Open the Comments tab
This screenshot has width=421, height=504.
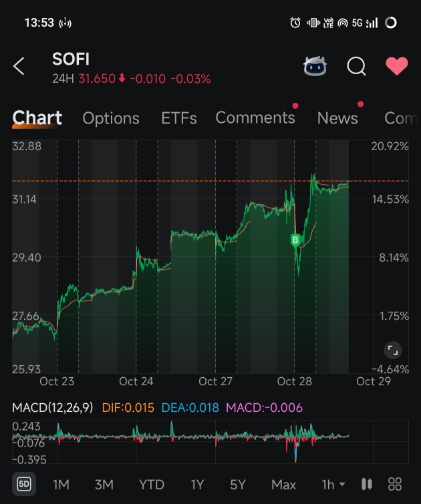pos(255,118)
